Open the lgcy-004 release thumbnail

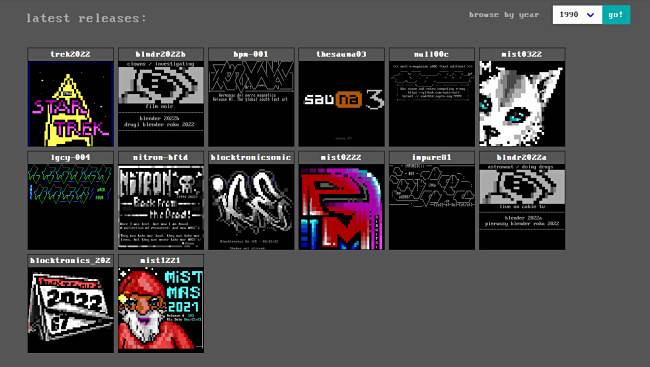(x=70, y=207)
